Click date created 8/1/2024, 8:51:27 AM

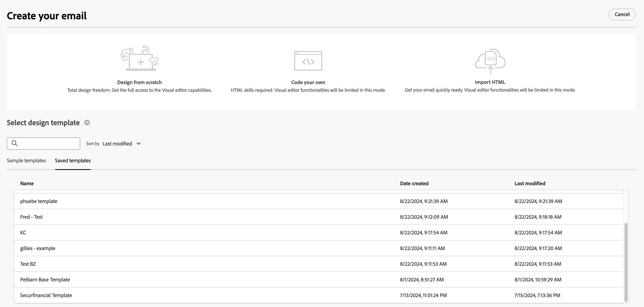coord(422,280)
